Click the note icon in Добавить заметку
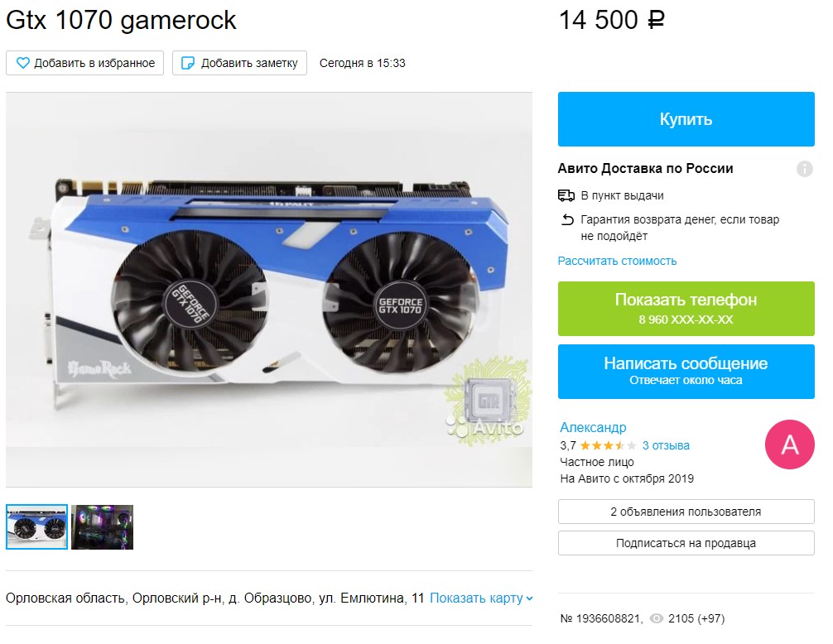This screenshot has width=833, height=644. [188, 63]
